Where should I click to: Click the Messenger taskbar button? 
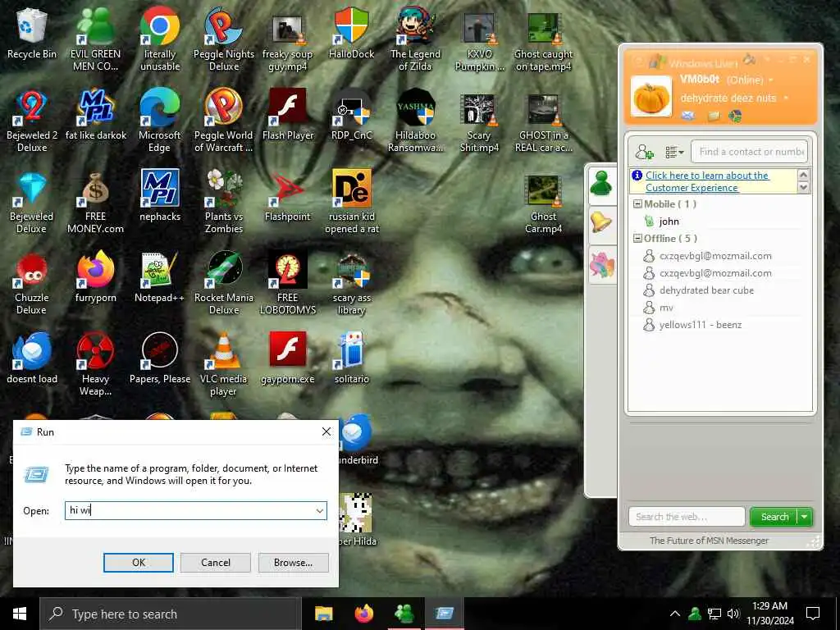[404, 614]
